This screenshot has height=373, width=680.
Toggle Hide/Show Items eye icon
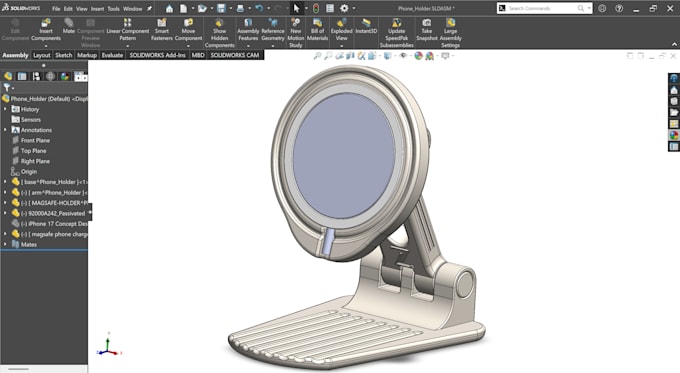[403, 56]
